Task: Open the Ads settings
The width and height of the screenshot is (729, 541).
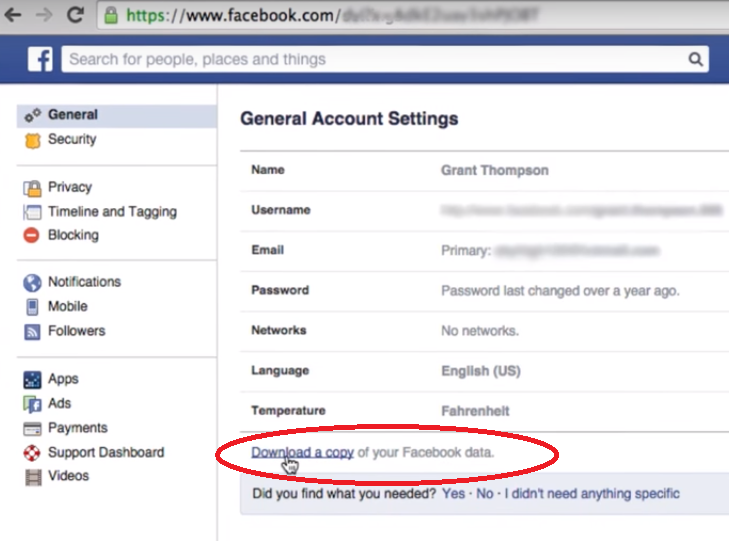Action: (60, 403)
